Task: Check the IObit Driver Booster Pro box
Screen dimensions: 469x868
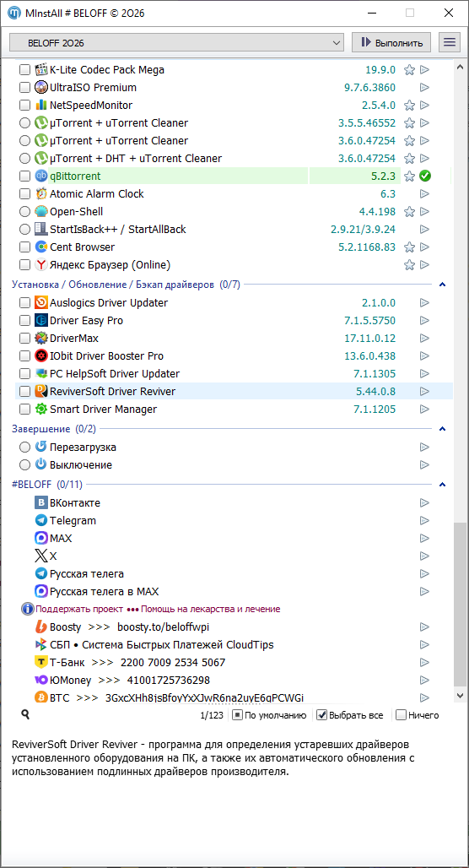Action: [x=25, y=356]
